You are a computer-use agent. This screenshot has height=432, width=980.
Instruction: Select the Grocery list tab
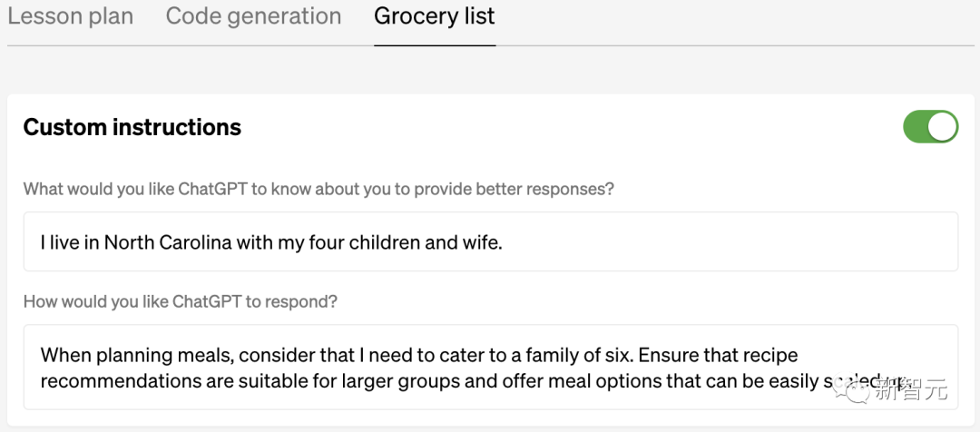(x=435, y=16)
